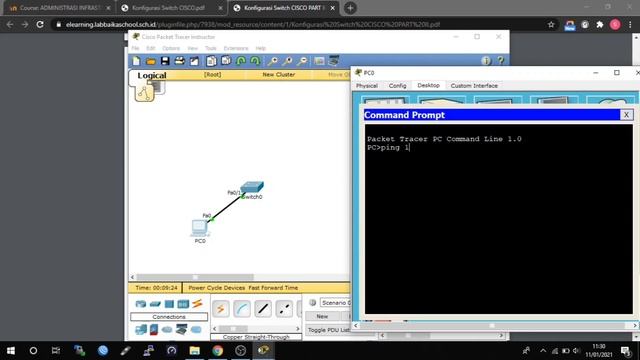Pick the automatic connection lightning cable
The width and height of the screenshot is (640, 360).
[220, 309]
